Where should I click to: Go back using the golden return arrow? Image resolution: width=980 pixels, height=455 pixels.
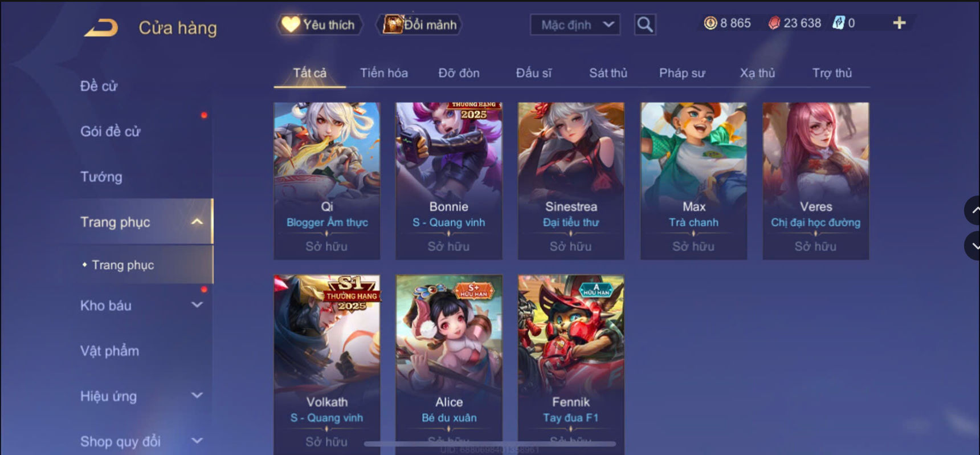[101, 27]
